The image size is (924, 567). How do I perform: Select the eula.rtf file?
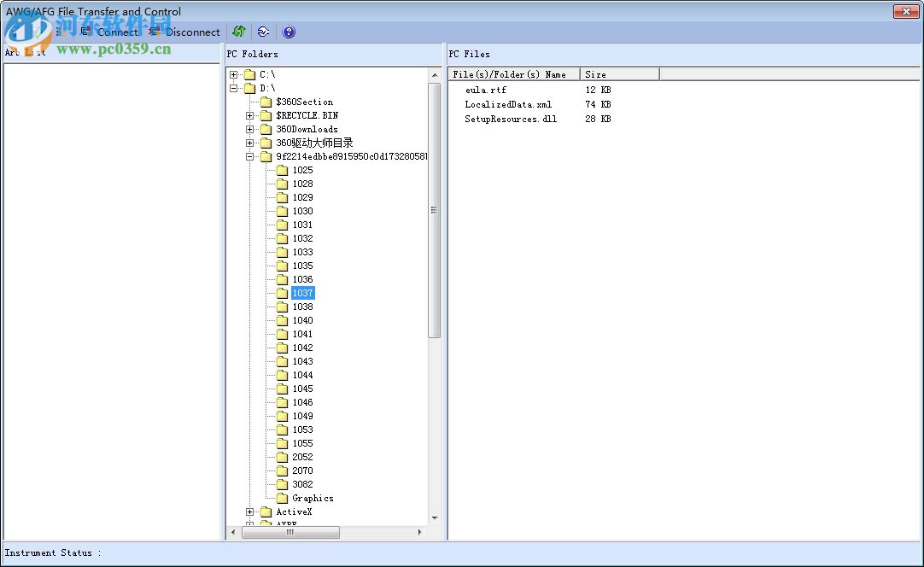[x=485, y=90]
